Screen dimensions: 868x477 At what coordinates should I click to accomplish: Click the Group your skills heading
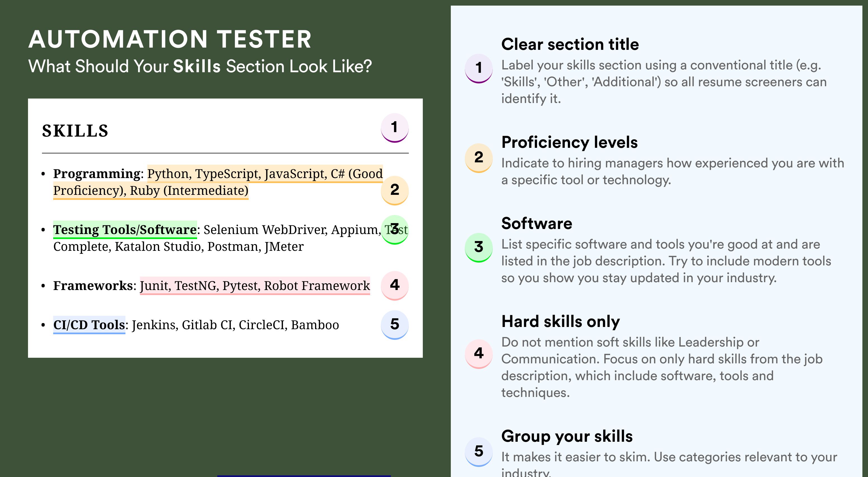[567, 436]
